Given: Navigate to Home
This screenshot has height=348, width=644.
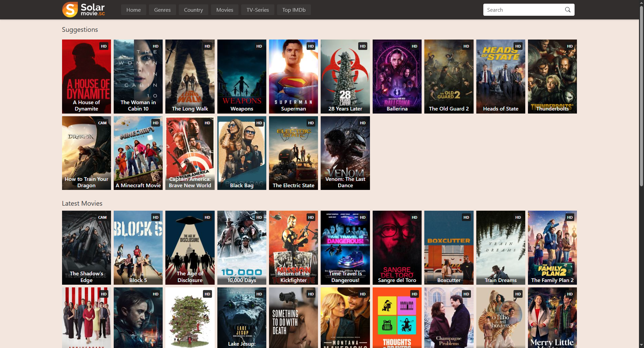Looking at the screenshot, I should [133, 10].
